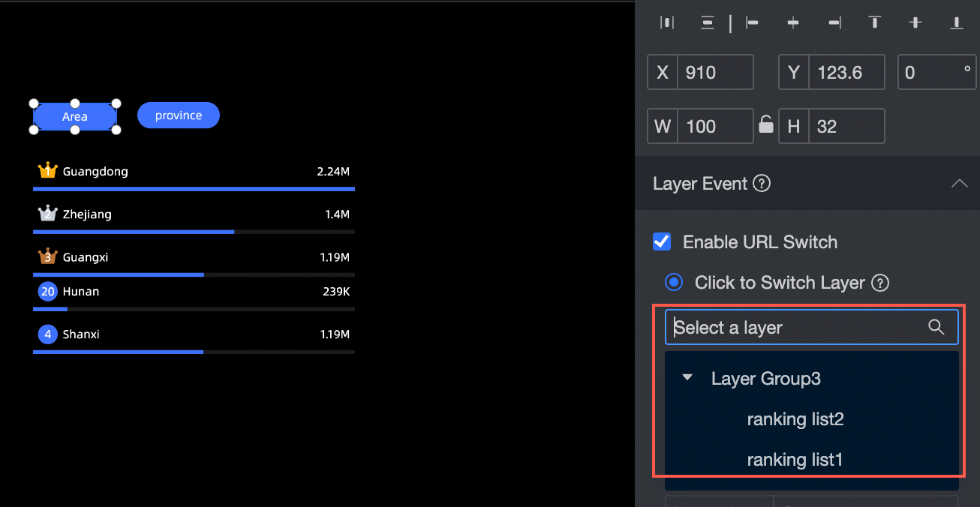Align selected layer to left edge
Image resolution: width=980 pixels, height=507 pixels.
tap(752, 22)
